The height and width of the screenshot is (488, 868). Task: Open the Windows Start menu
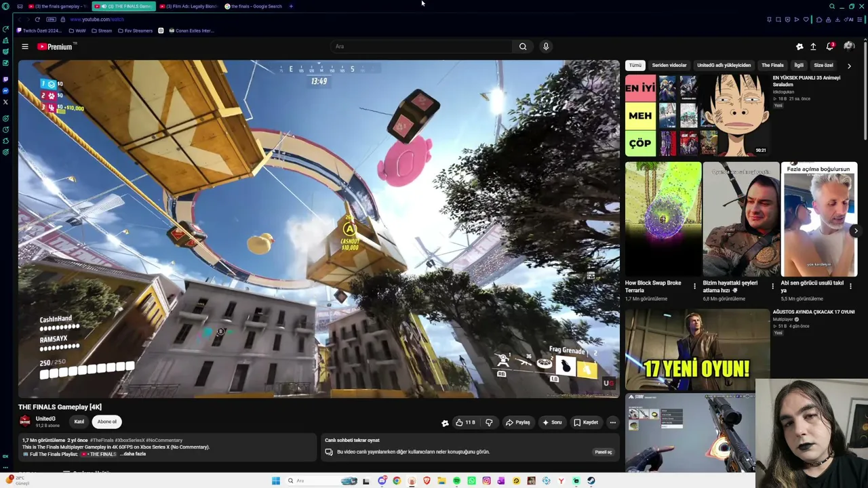click(276, 481)
